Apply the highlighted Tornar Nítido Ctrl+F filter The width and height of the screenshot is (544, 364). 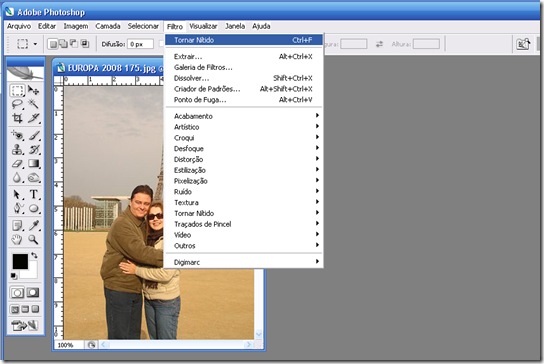(x=244, y=40)
